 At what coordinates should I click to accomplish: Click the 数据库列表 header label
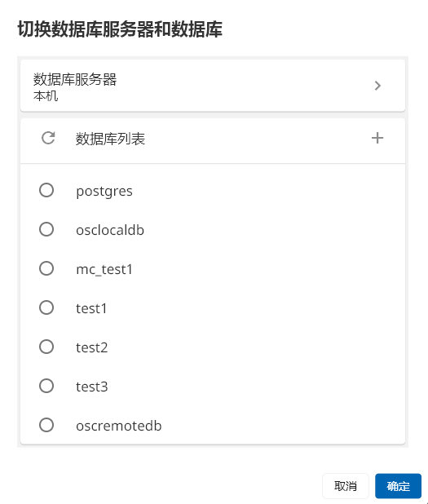point(110,139)
